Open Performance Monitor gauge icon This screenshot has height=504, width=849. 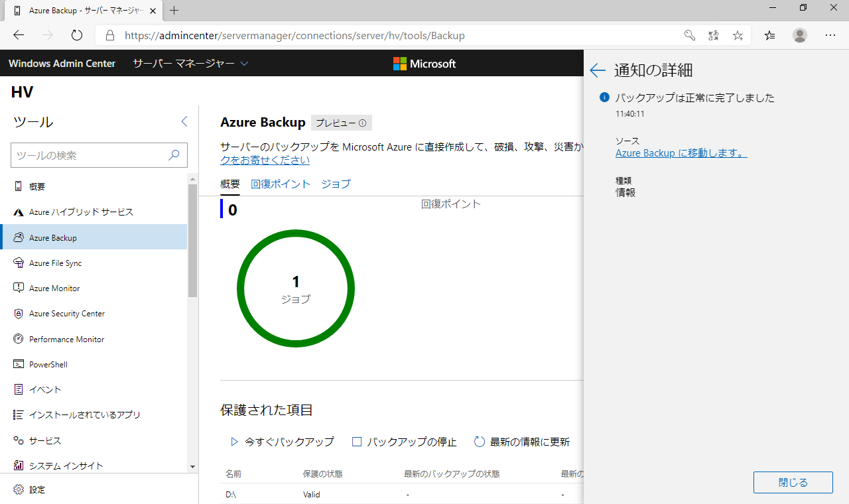(18, 339)
